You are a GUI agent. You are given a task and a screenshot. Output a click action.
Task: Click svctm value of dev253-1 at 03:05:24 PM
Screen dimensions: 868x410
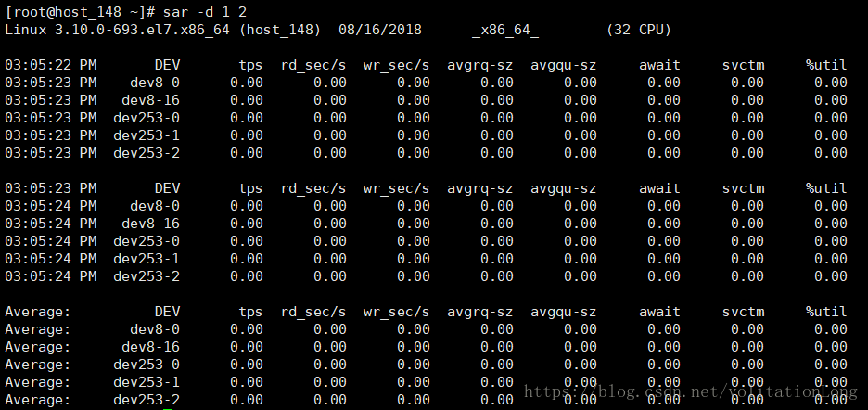(x=747, y=259)
